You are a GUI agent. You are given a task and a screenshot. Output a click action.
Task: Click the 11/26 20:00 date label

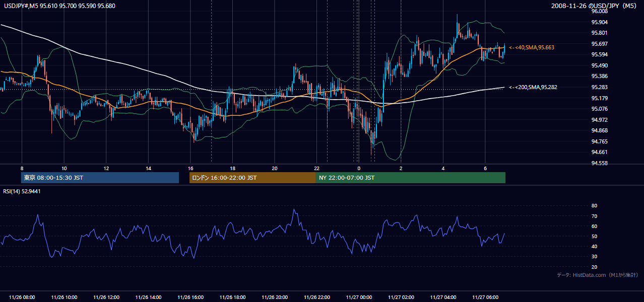tap(275, 297)
